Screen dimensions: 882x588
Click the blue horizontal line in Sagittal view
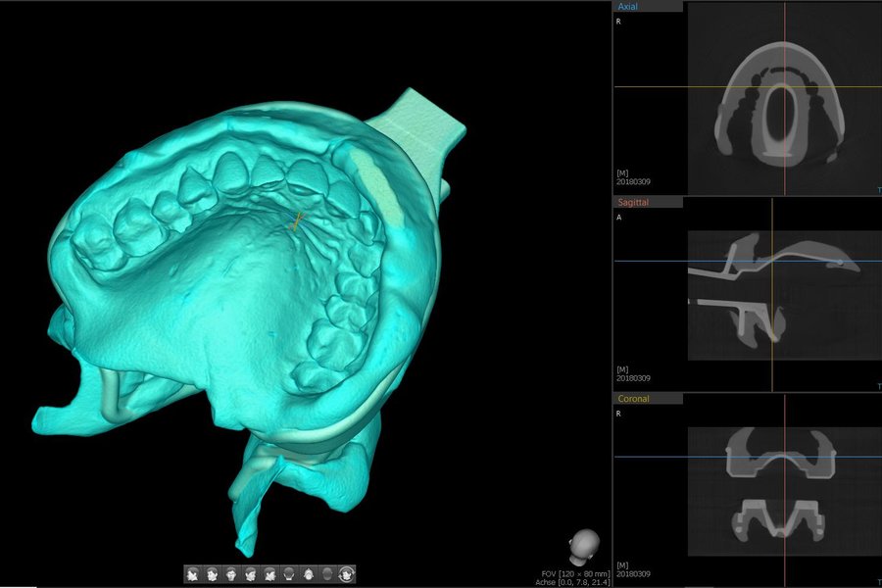(647, 261)
